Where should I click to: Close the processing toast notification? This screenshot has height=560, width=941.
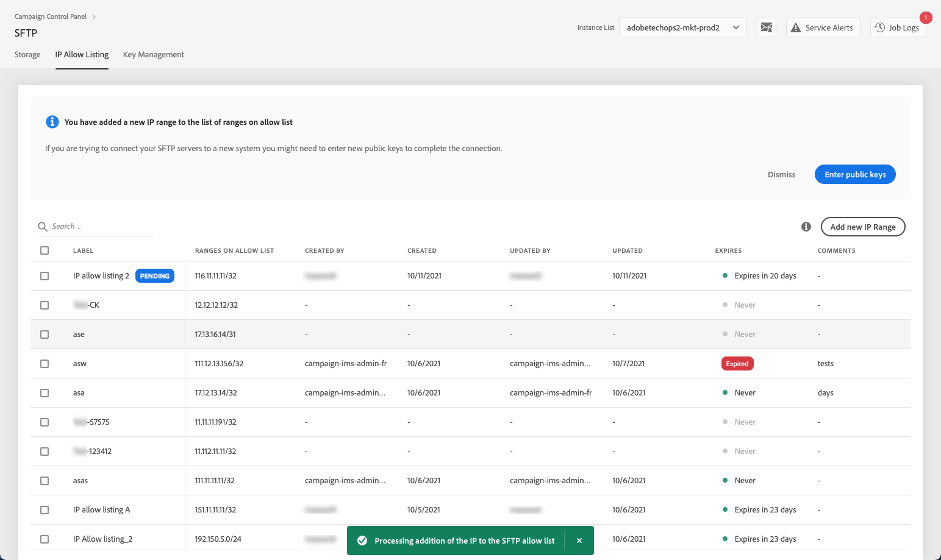coord(579,541)
